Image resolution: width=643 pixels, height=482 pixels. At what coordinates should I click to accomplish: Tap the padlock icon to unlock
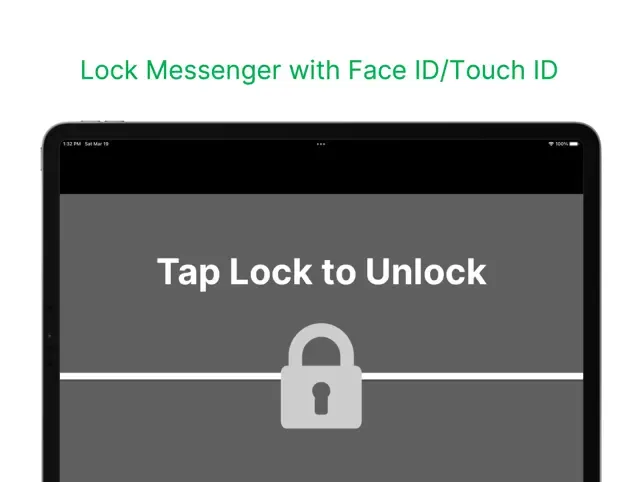(321, 376)
